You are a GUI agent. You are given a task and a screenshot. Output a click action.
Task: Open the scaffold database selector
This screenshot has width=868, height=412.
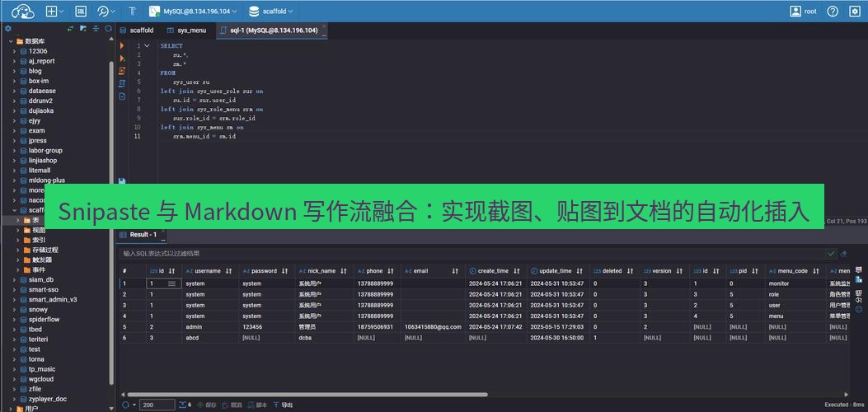[x=271, y=11]
